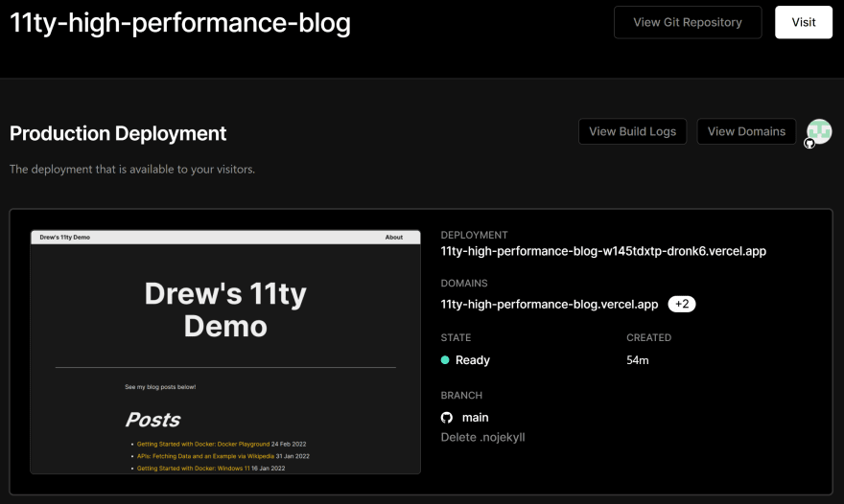Open View Build Logs
Screen dimensions: 844x504
coord(632,131)
